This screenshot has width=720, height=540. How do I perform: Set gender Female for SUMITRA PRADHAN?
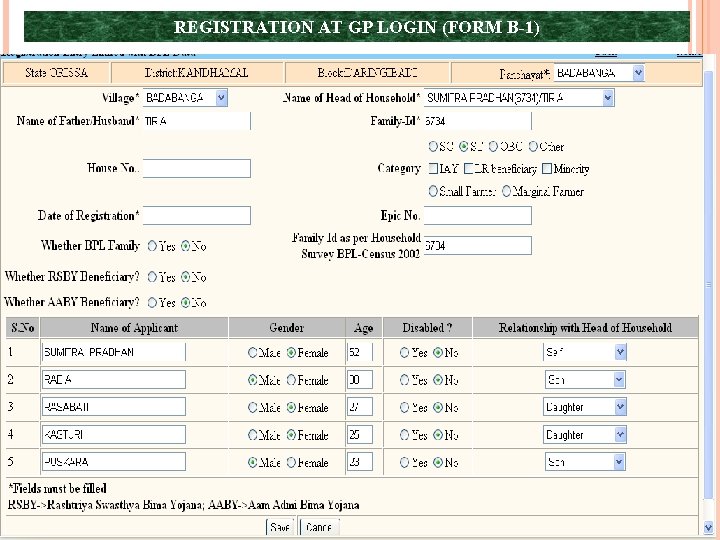[291, 353]
